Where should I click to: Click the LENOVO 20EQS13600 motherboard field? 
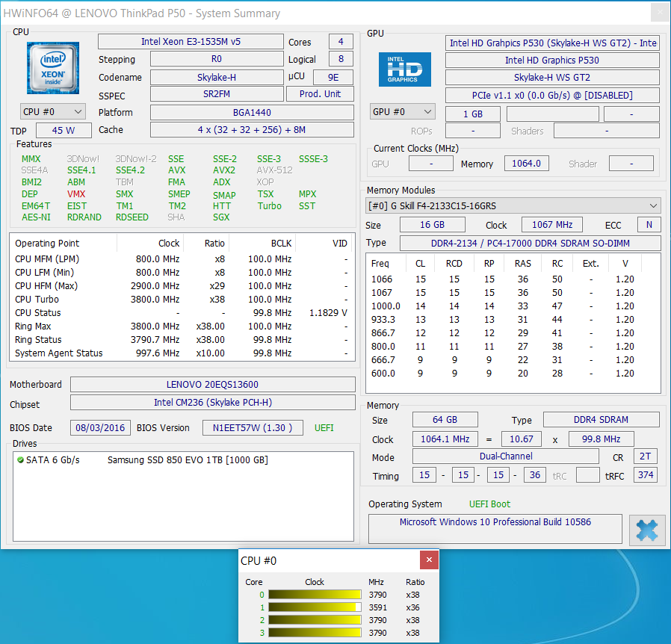(x=213, y=384)
